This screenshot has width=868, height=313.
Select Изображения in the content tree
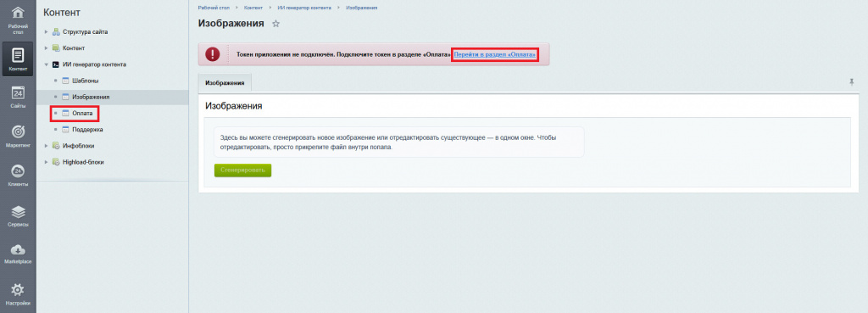tap(91, 97)
